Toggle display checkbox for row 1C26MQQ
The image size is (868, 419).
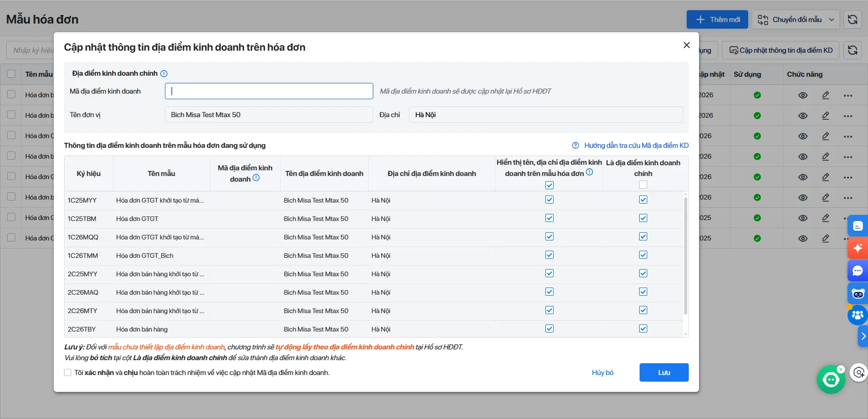(x=549, y=236)
